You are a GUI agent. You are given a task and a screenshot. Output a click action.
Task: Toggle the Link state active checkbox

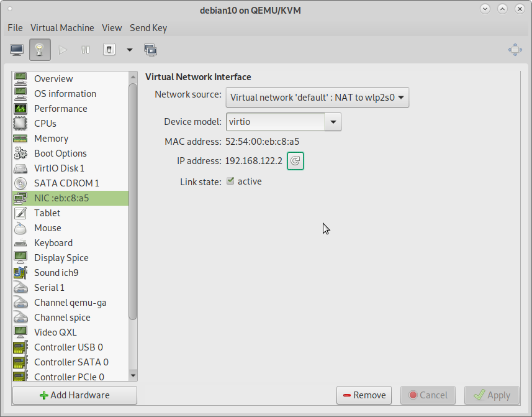click(x=230, y=181)
